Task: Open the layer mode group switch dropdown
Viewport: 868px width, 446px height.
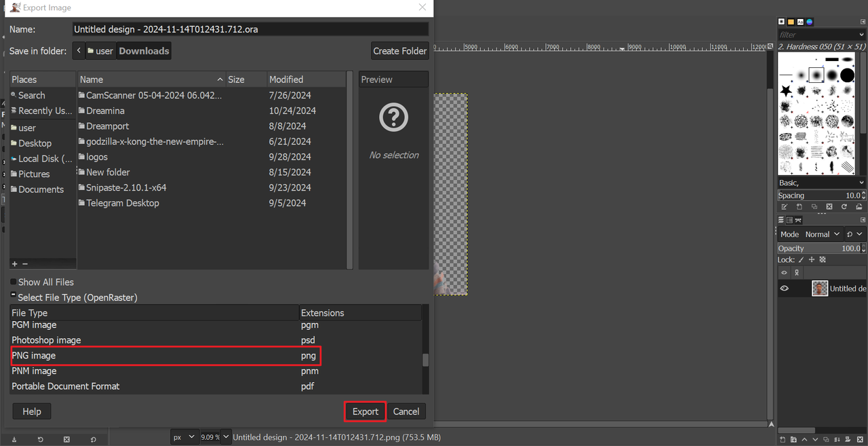Action: 855,234
